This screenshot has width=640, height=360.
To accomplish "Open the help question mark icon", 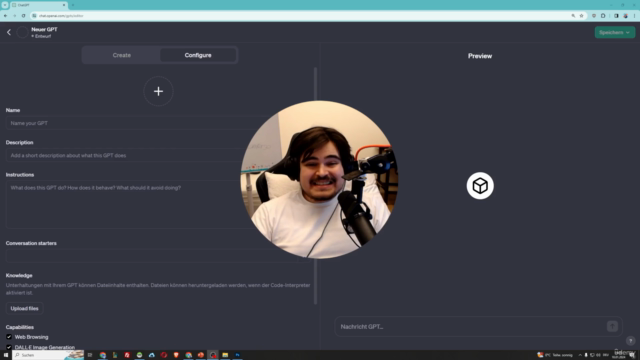I will pos(630,340).
